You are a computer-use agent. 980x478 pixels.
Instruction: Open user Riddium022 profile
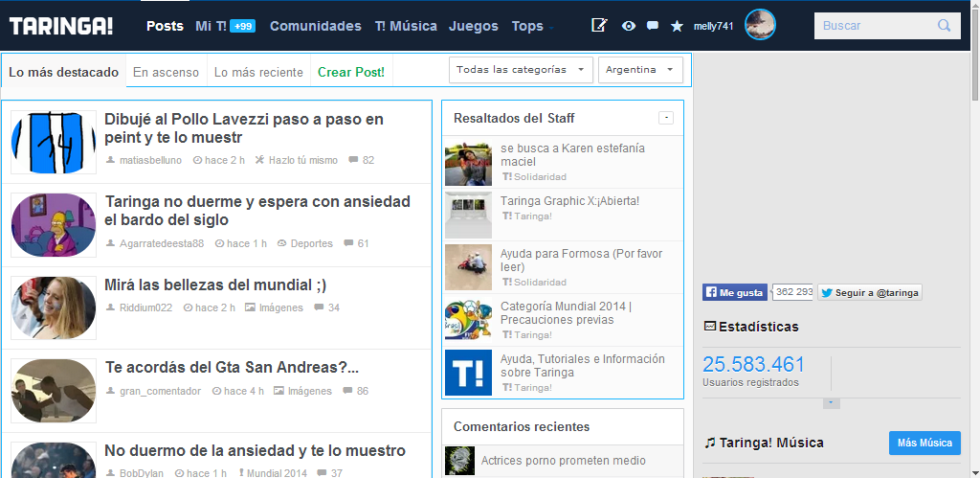point(145,307)
